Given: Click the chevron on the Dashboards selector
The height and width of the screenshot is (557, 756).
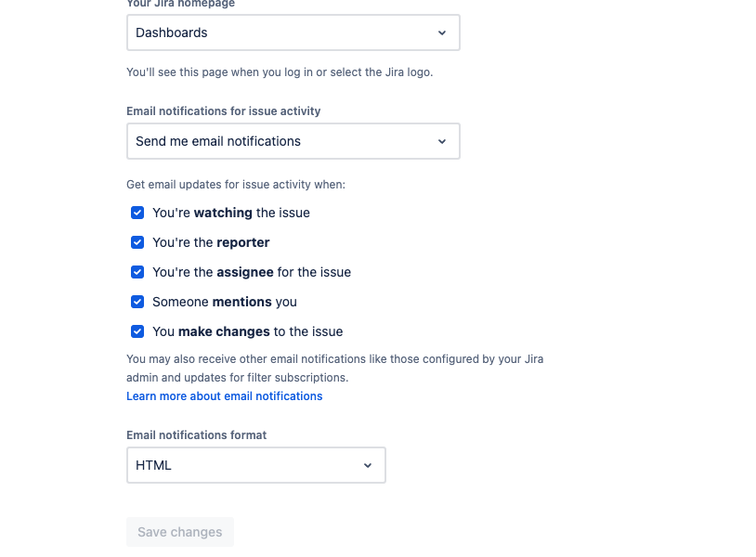Looking at the screenshot, I should point(442,32).
